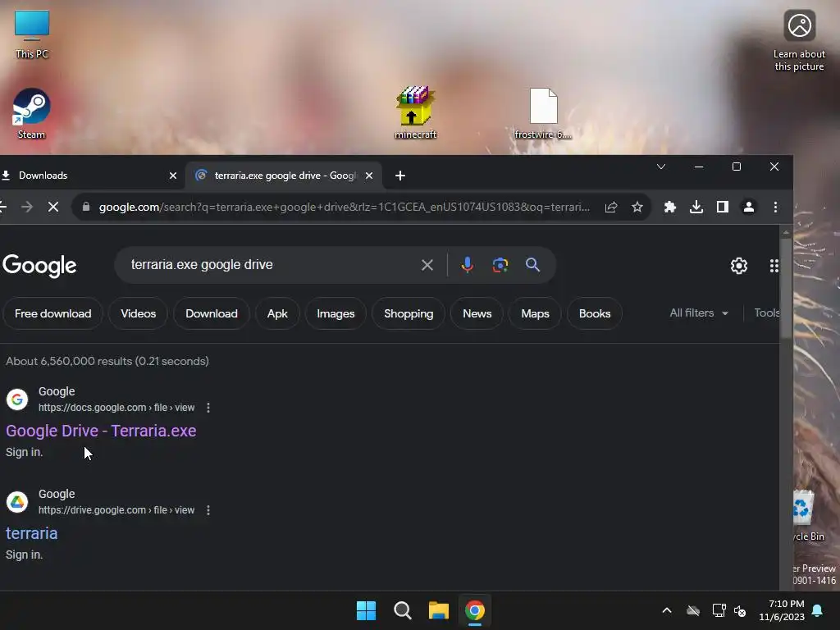840x630 pixels.
Task: Open Google quick settings gear
Action: coord(739,266)
